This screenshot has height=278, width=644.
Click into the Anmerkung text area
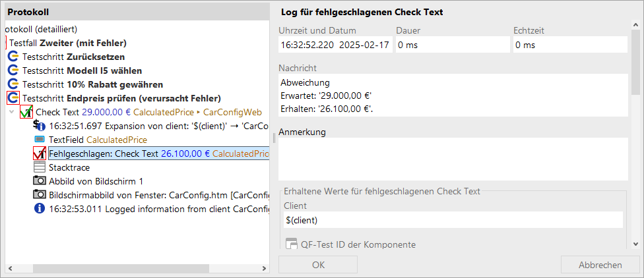(453, 159)
